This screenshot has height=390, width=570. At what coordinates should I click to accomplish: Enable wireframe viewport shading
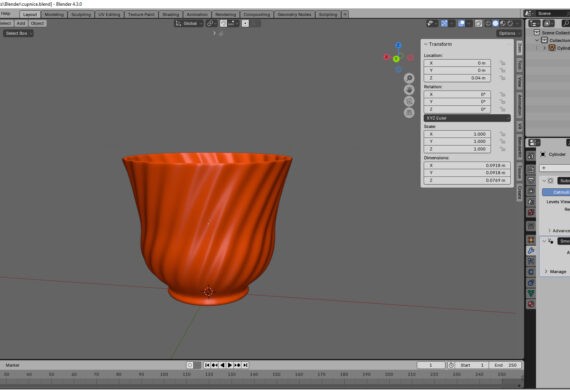pos(488,24)
